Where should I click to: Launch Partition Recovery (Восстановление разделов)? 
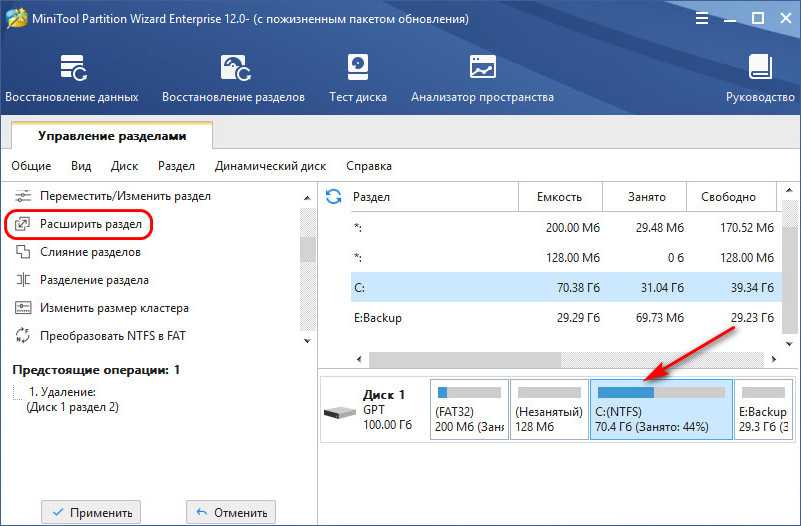[234, 78]
